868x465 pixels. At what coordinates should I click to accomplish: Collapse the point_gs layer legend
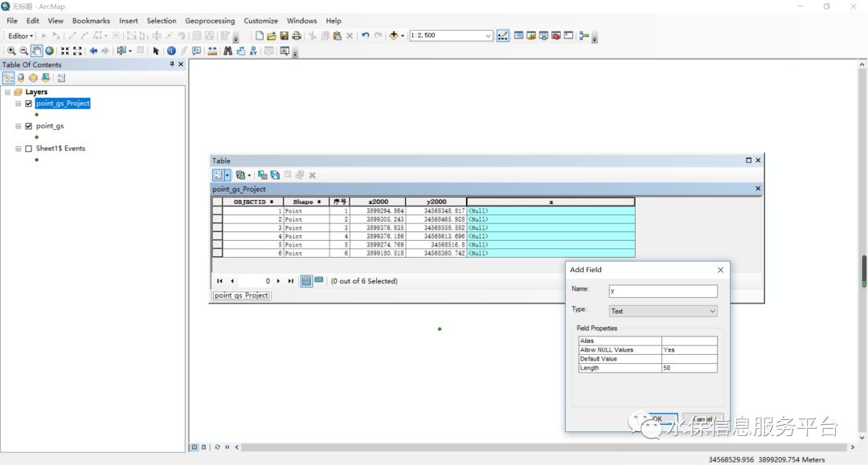(x=18, y=126)
